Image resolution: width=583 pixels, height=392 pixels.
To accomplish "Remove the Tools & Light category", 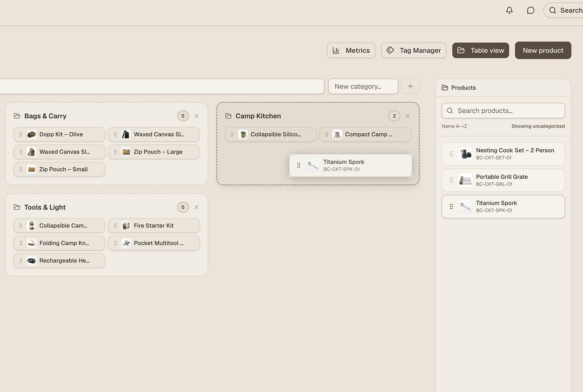I will click(196, 207).
